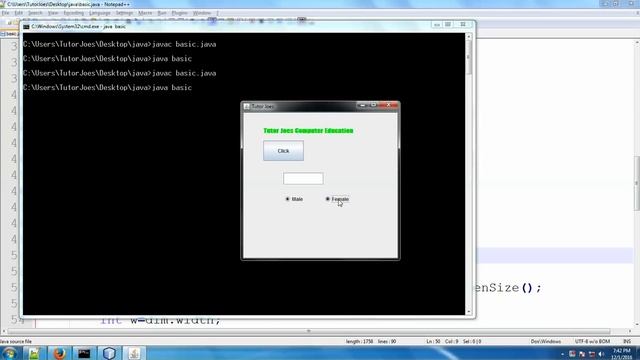Click the Notepad++ horizontal scrollbar thumb

[308, 331]
